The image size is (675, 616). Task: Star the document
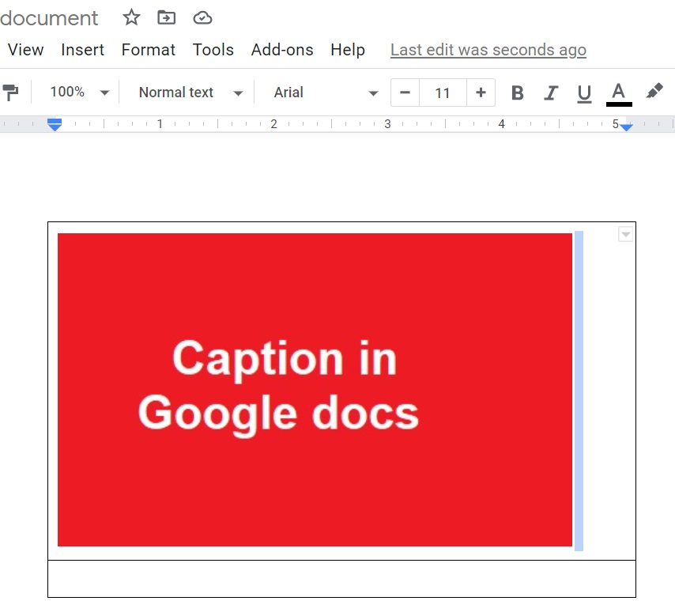[x=130, y=17]
